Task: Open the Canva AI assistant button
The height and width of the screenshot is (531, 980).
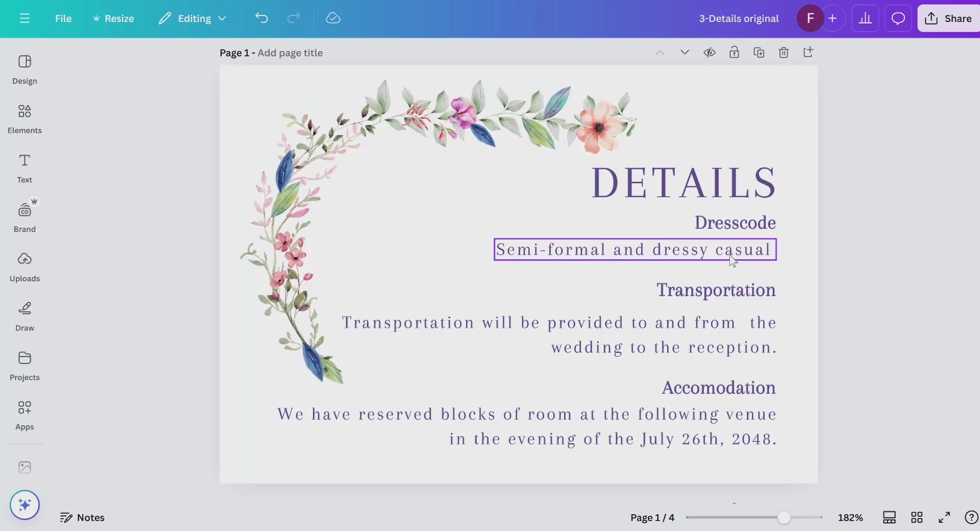Action: [24, 505]
